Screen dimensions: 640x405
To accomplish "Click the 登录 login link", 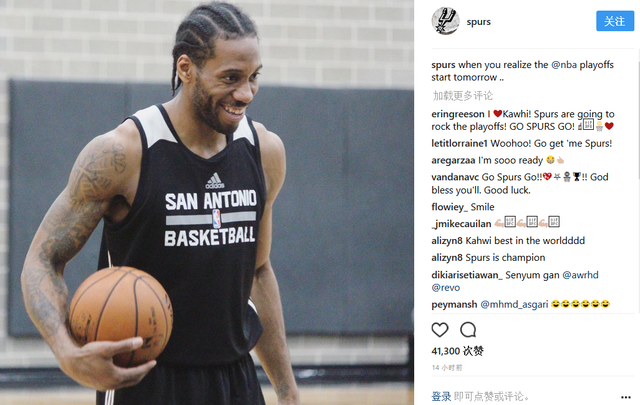I will [441, 396].
